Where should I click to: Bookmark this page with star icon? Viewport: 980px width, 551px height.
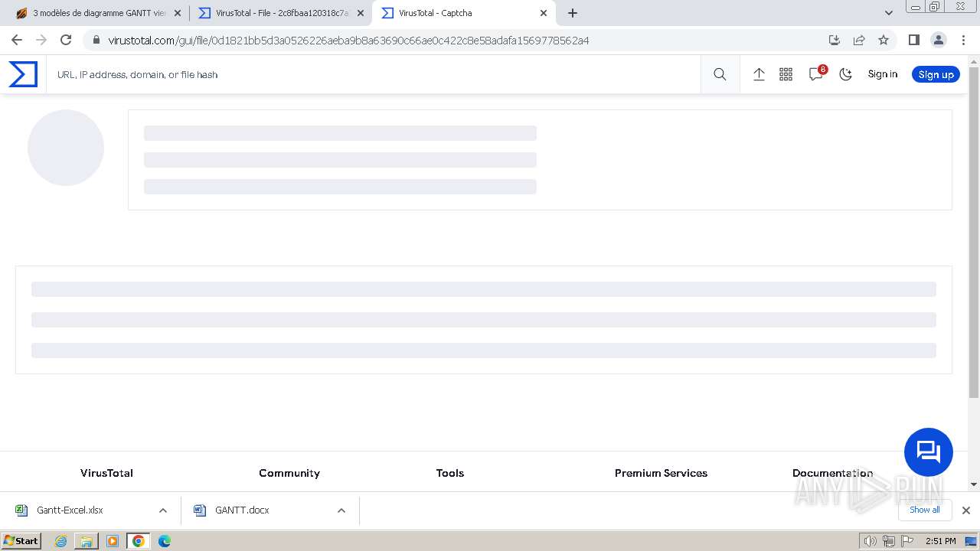[884, 40]
